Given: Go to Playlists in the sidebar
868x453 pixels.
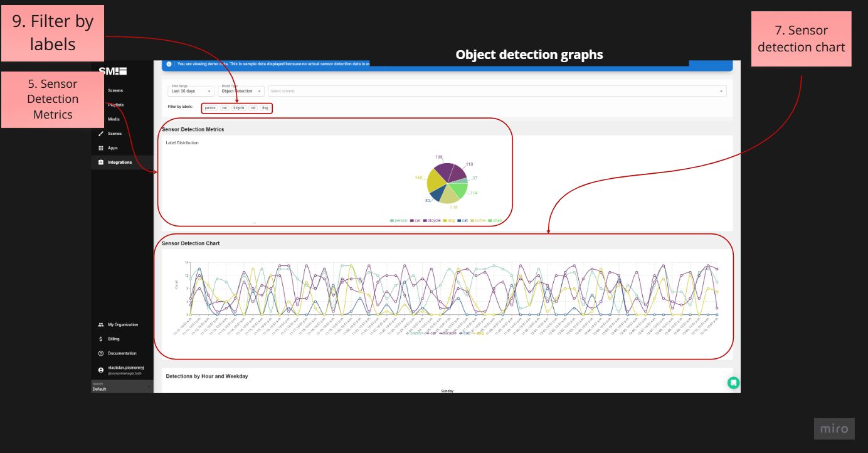Looking at the screenshot, I should click(115, 105).
